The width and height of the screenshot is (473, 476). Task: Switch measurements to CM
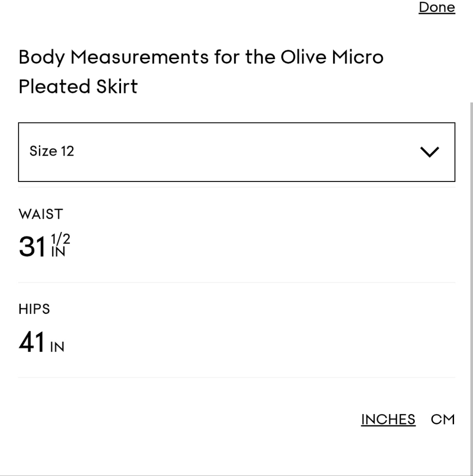(x=443, y=420)
